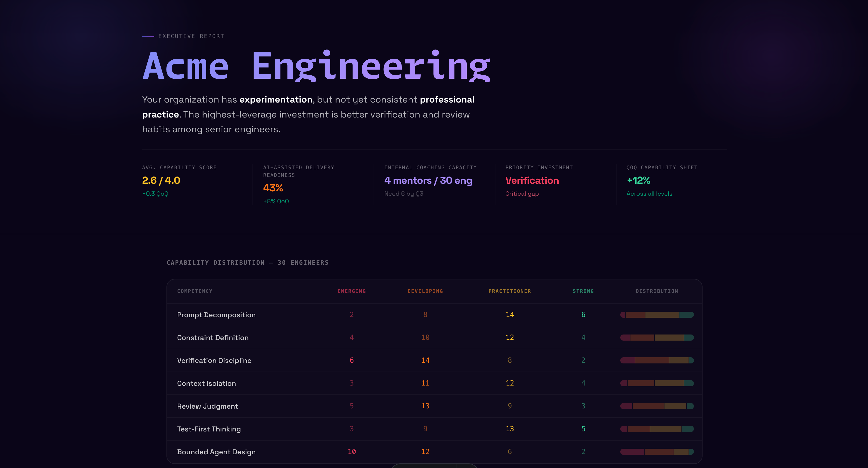Select the 43% readiness value
Screen dimensions: 868x468
(273, 188)
